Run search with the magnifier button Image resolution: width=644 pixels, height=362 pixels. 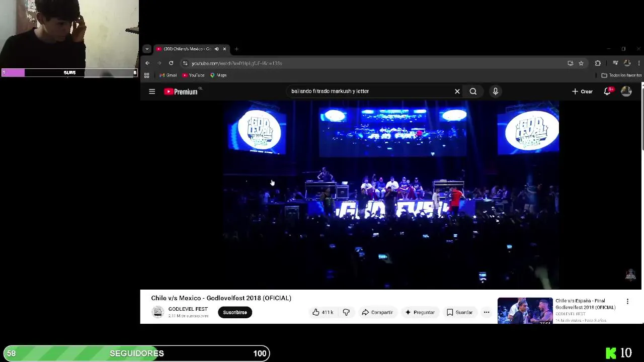coord(473,92)
